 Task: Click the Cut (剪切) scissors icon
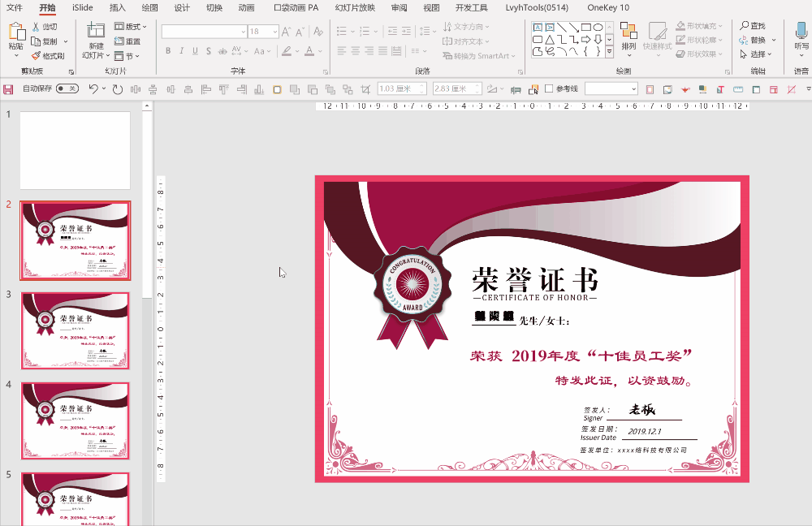pyautogui.click(x=36, y=27)
